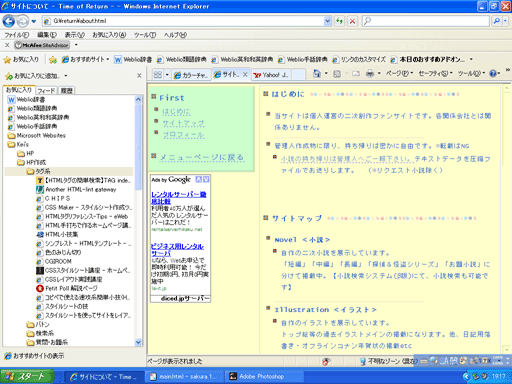Open the ページ(P) command bar dropdown
Screen dimensions: 512x384
pyautogui.click(x=399, y=73)
